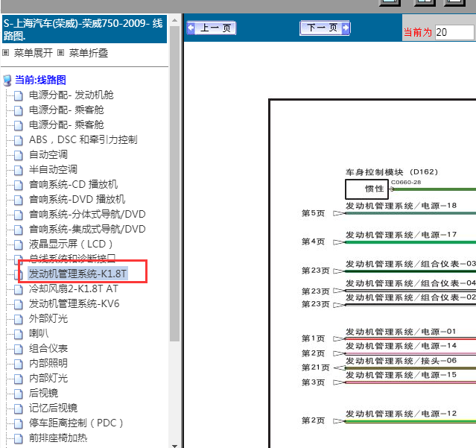
Task: Select 冷却风扇2-K1.8T AT in the tree
Action: (73, 288)
